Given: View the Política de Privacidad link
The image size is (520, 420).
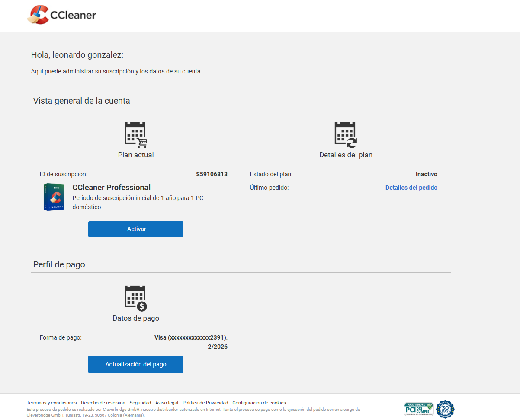Looking at the screenshot, I should point(205,403).
